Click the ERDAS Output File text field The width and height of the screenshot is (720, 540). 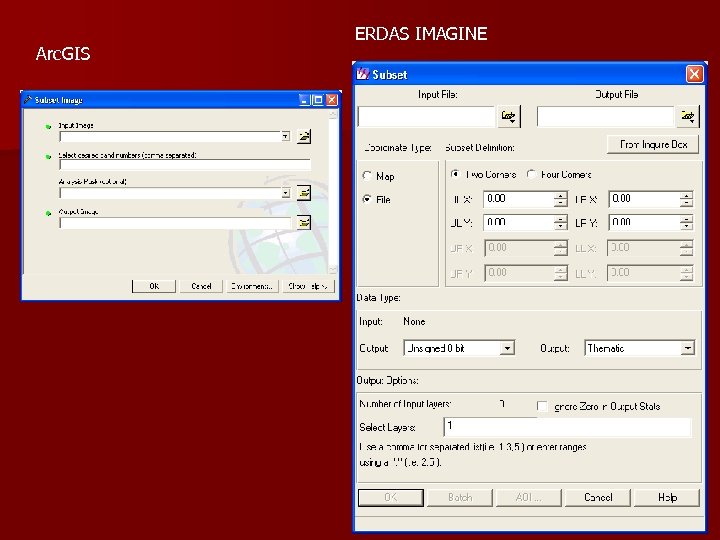(x=606, y=116)
